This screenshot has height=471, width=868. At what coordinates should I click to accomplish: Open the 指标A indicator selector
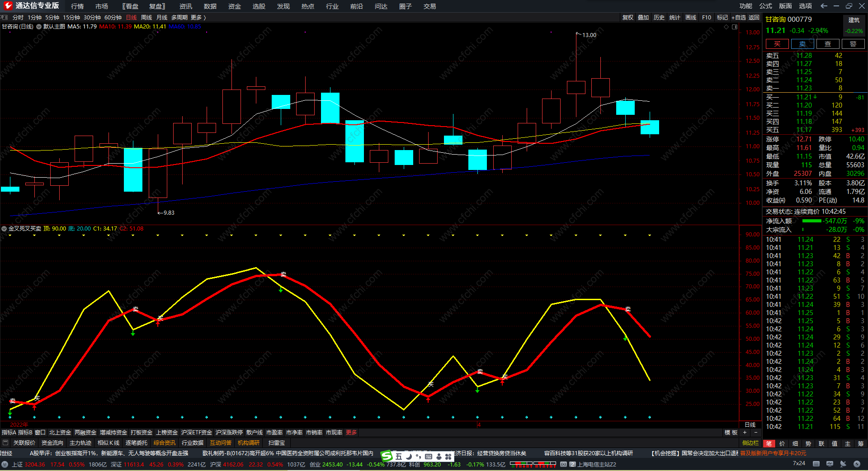click(9, 433)
